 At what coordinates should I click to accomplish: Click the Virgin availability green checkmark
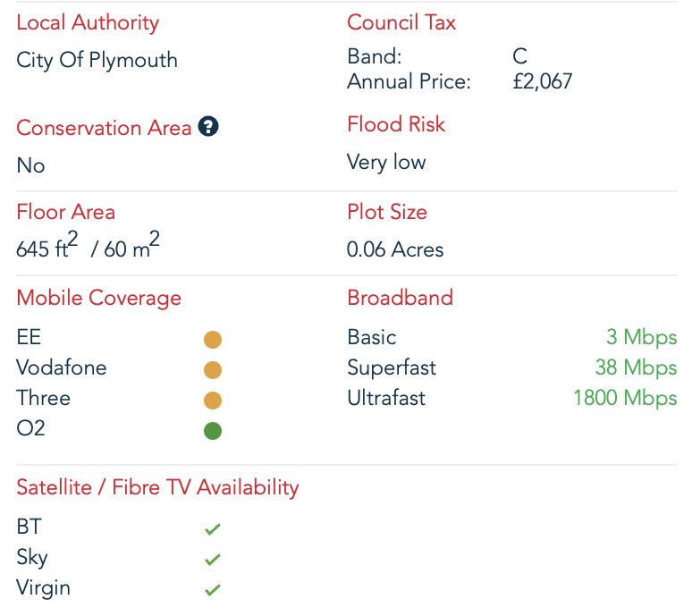coord(213,589)
